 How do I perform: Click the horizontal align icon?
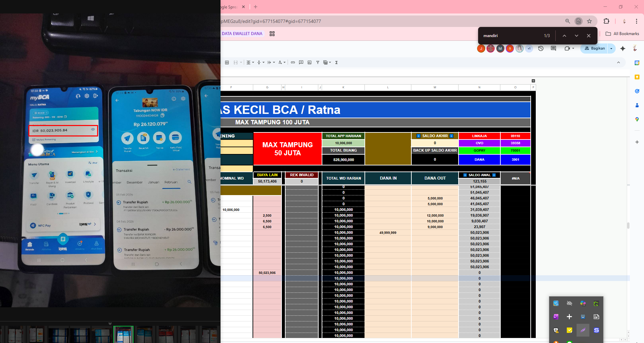(x=248, y=62)
